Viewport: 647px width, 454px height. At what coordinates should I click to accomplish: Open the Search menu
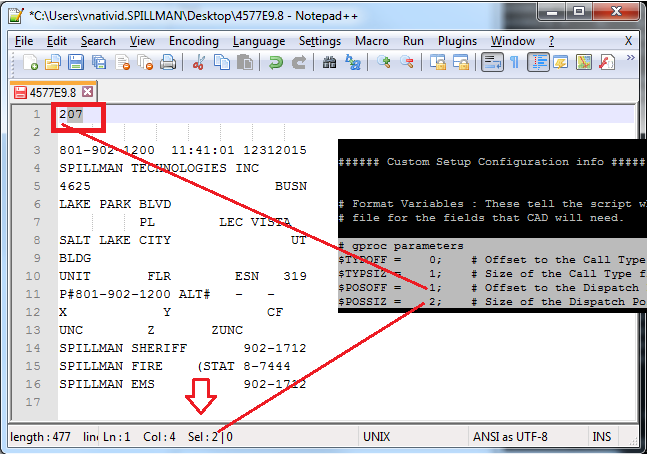[x=98, y=41]
